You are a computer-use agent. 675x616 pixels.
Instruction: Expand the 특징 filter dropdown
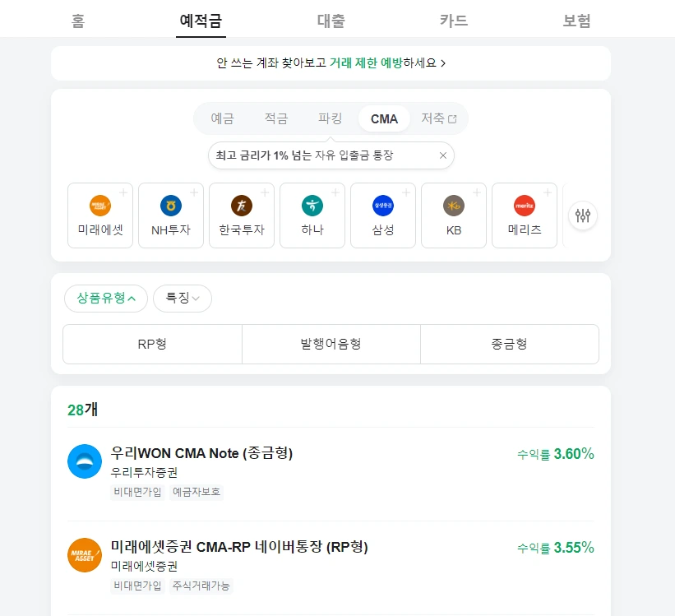click(x=183, y=298)
